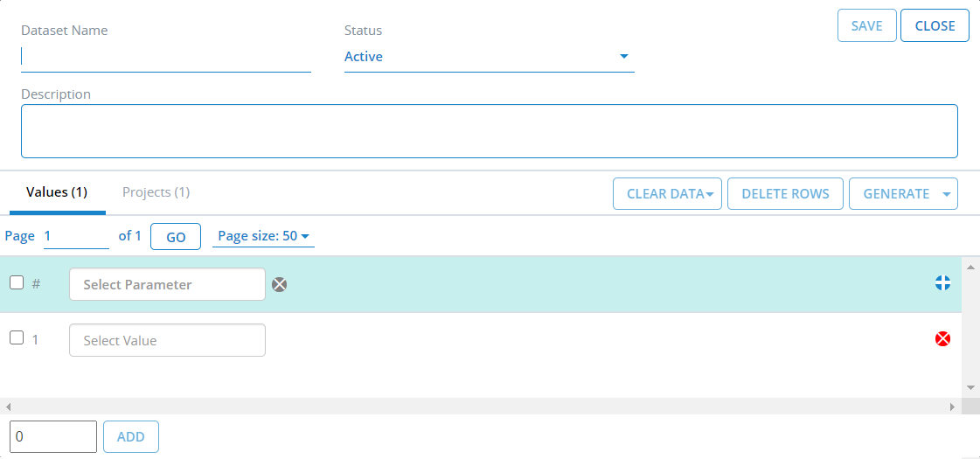Screen dimensions: 980x459
Task: Open the Page size 50 dropdown
Action: 263,236
